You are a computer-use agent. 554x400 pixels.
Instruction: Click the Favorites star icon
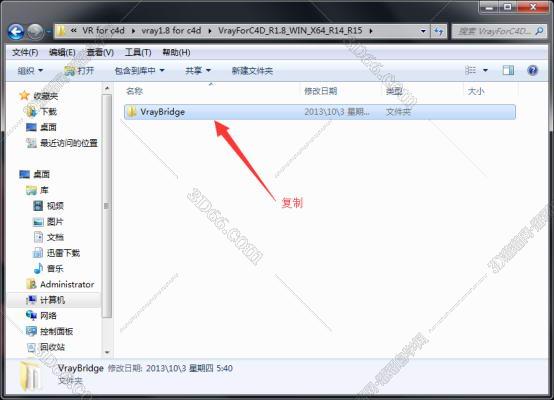pos(24,95)
